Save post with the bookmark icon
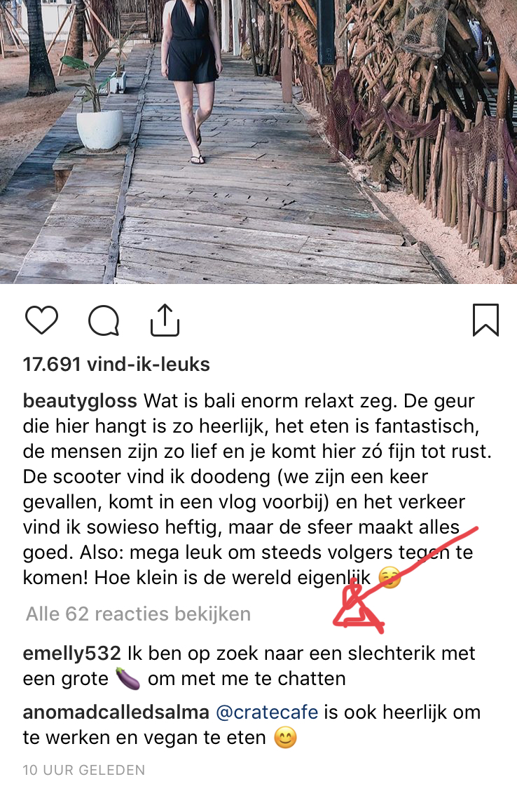Viewport: 517px width, 812px height. coord(485,320)
